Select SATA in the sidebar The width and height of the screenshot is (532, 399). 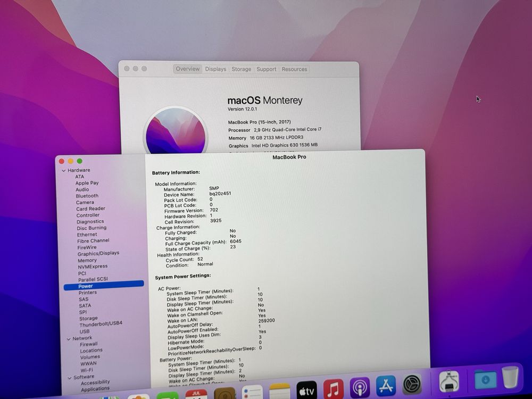[x=85, y=305]
